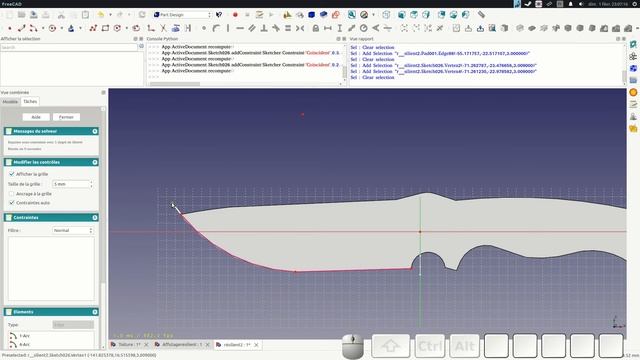This screenshot has height=360, width=640.
Task: Switch to isometric view cube icon
Action: (x=386, y=15)
